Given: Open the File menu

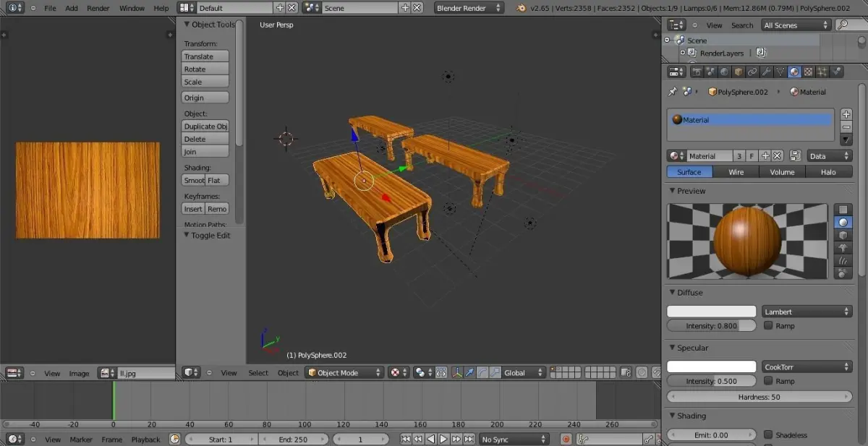Looking at the screenshot, I should [50, 8].
